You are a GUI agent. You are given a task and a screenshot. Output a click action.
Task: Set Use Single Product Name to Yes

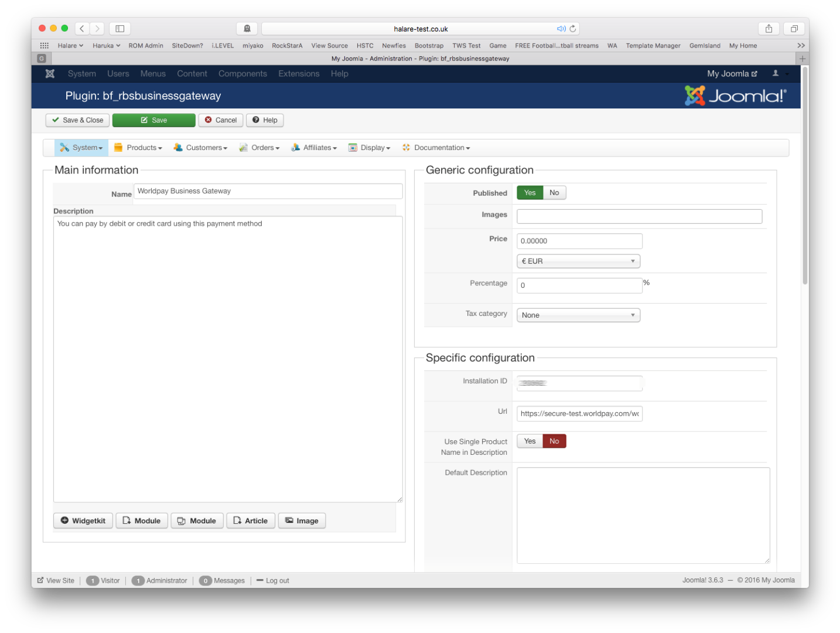click(x=530, y=441)
